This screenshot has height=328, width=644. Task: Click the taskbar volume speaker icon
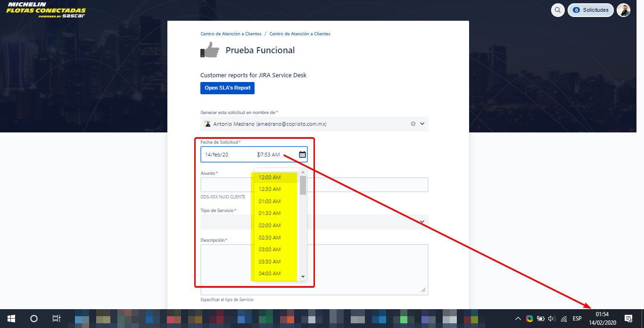tap(552, 319)
